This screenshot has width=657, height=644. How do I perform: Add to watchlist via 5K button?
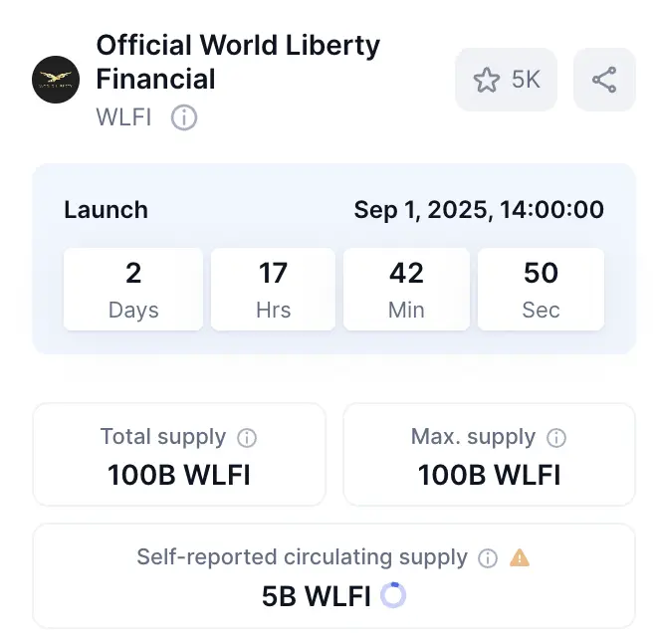[506, 80]
